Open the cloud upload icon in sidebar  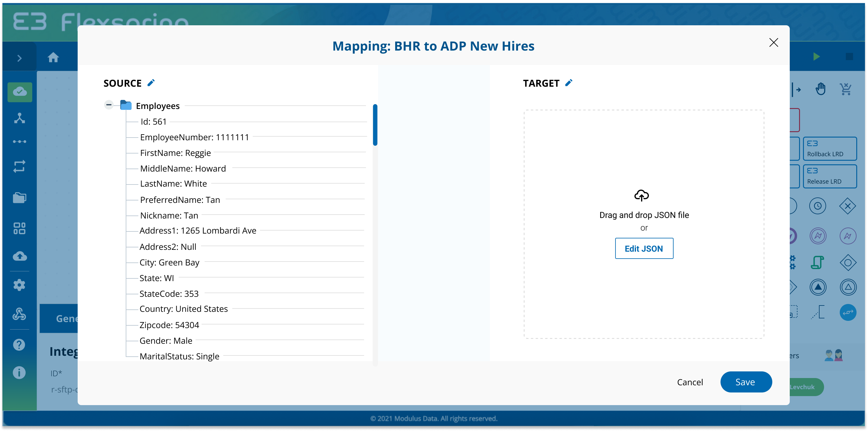20,256
